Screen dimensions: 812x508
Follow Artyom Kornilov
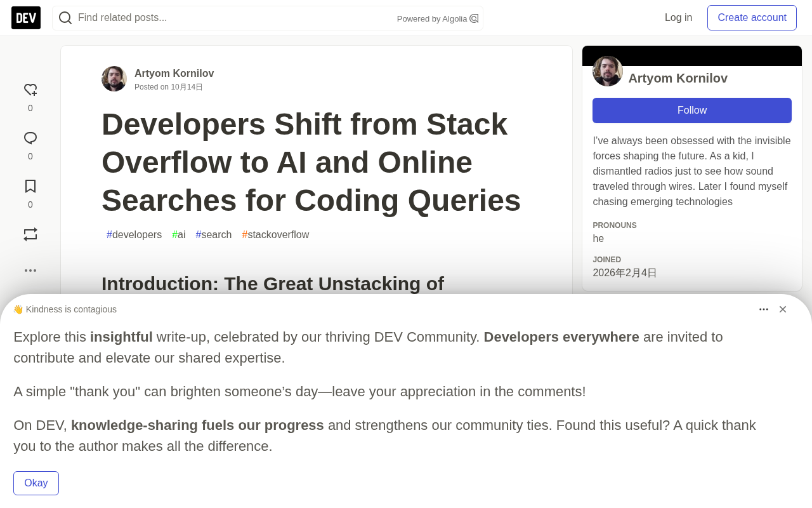(x=691, y=110)
